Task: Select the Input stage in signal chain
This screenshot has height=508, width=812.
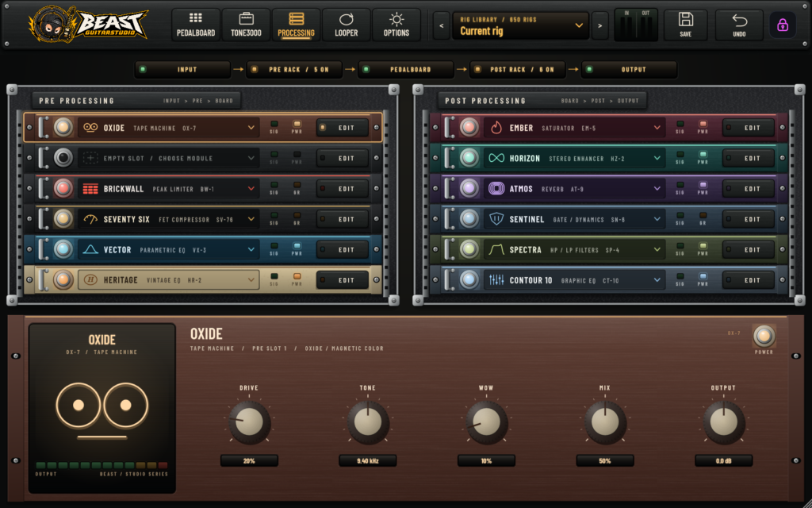Action: (x=183, y=70)
